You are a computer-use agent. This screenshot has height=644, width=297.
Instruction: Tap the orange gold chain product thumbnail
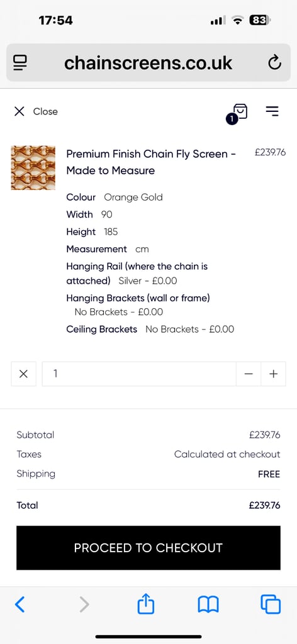pyautogui.click(x=33, y=167)
